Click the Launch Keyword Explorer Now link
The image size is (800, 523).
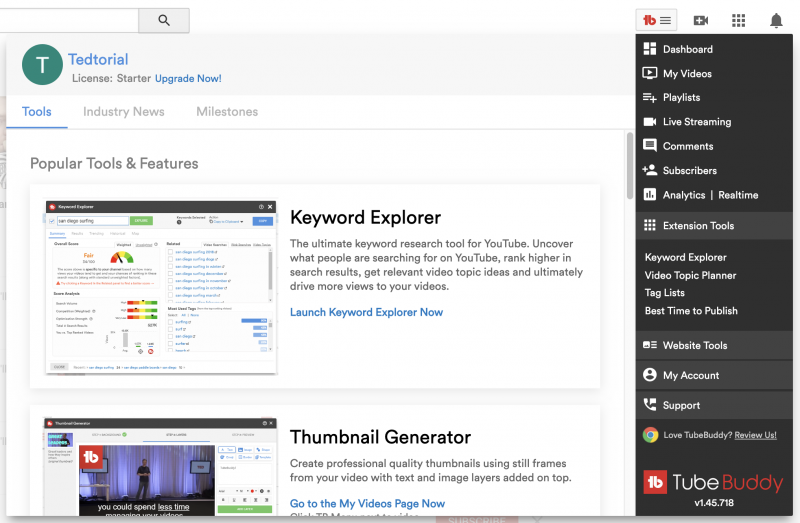(x=366, y=312)
